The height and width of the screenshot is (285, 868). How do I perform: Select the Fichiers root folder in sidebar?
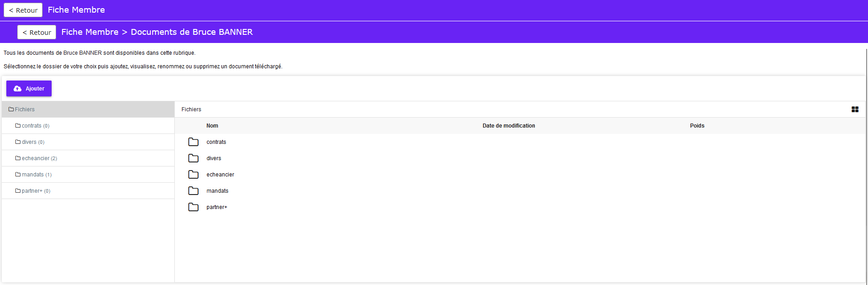[88, 109]
